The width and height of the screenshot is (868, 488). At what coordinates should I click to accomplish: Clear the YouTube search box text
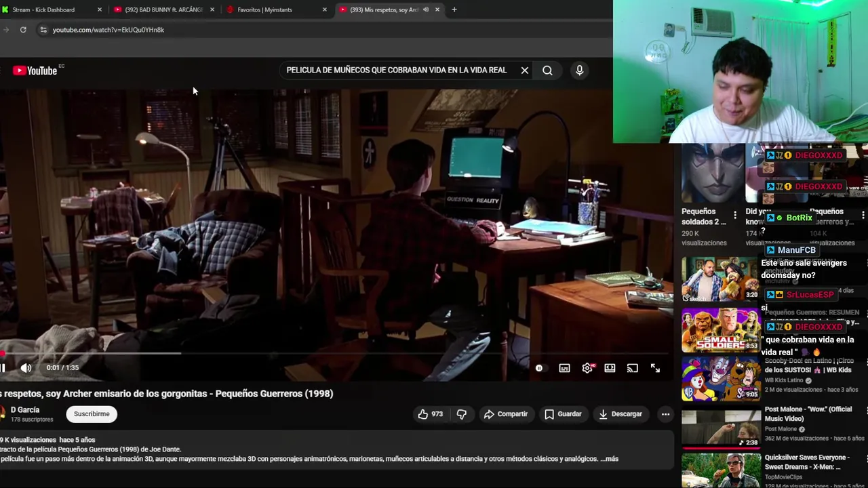524,70
